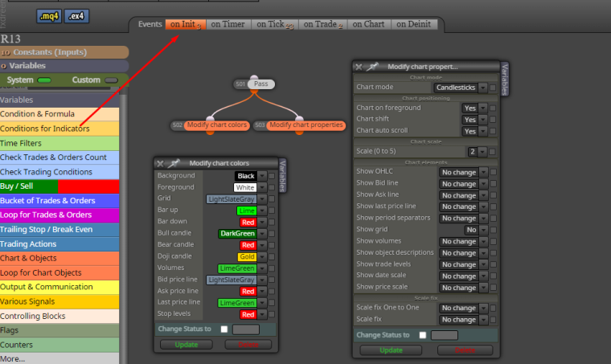Open Variables side tab of chart colors panel
This screenshot has width=611, height=364.
(x=283, y=175)
